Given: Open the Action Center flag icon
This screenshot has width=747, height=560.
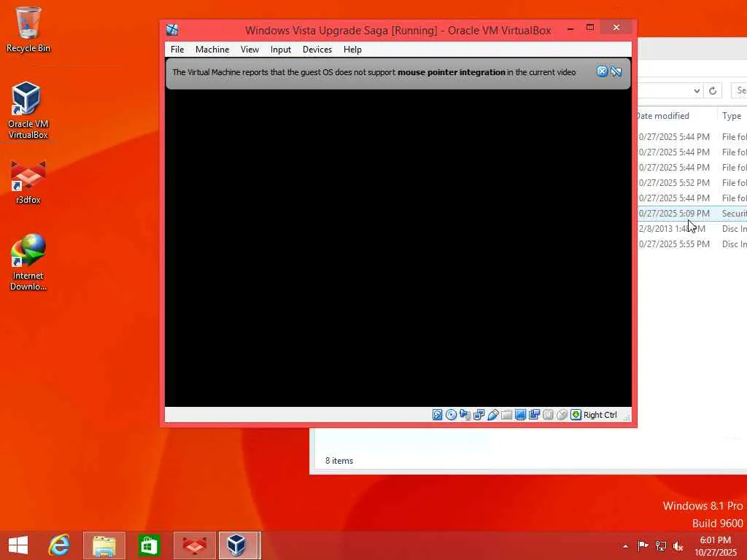Looking at the screenshot, I should point(643,545).
